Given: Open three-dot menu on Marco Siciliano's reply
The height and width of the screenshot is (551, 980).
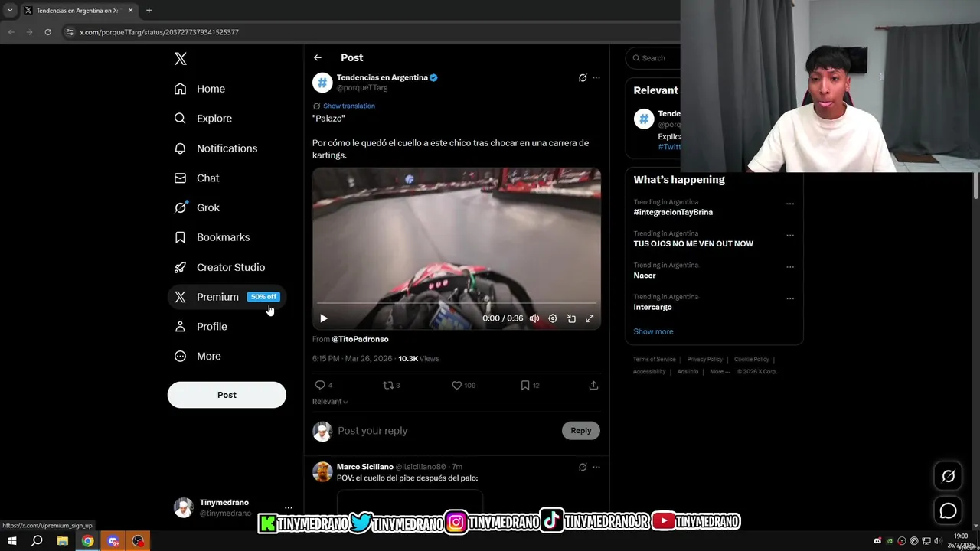Looking at the screenshot, I should coord(596,467).
